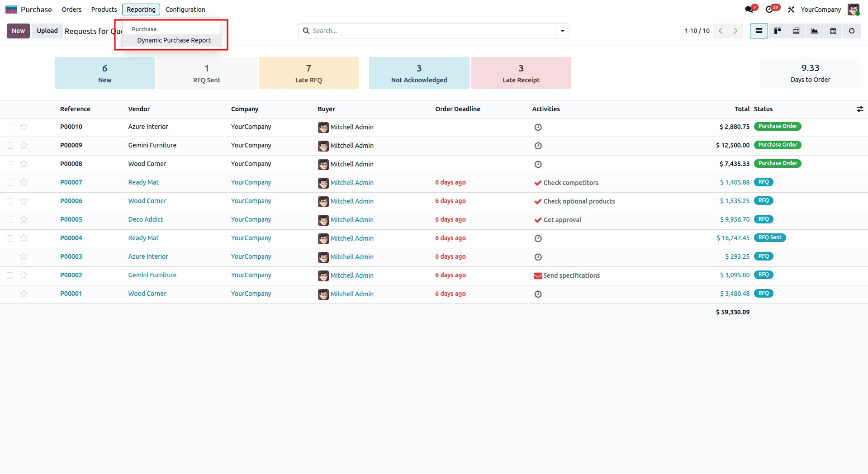Screen dimensions: 868x474
Task: Favorite the P00005 record star
Action: (x=24, y=220)
